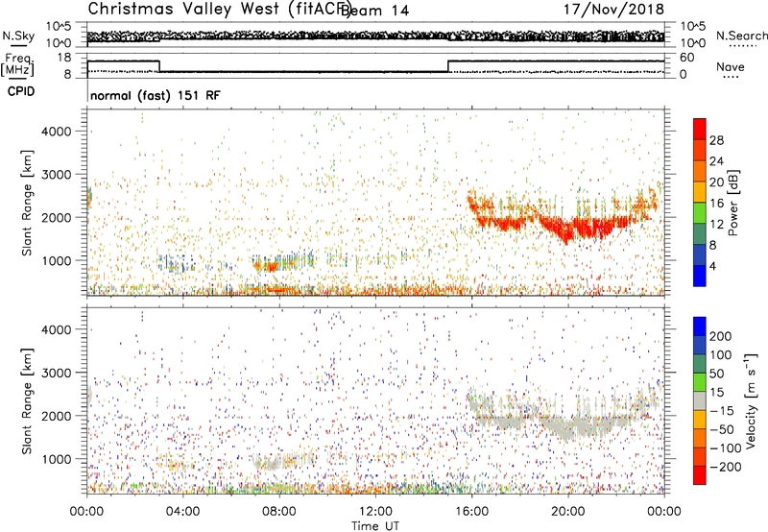Click the '-15' velocity colorbar value
The width and height of the screenshot is (768, 532).
[x=721, y=411]
